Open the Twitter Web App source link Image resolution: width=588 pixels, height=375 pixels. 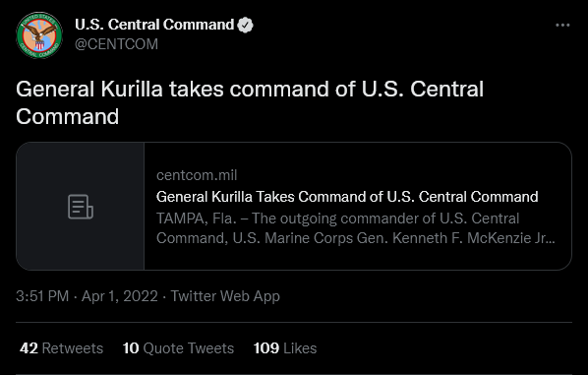tap(225, 296)
